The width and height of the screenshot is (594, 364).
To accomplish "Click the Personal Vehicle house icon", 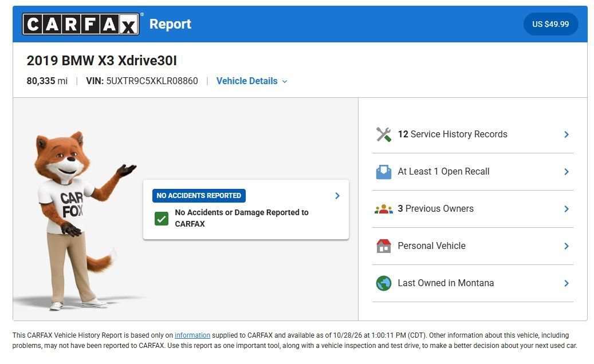I will point(383,246).
